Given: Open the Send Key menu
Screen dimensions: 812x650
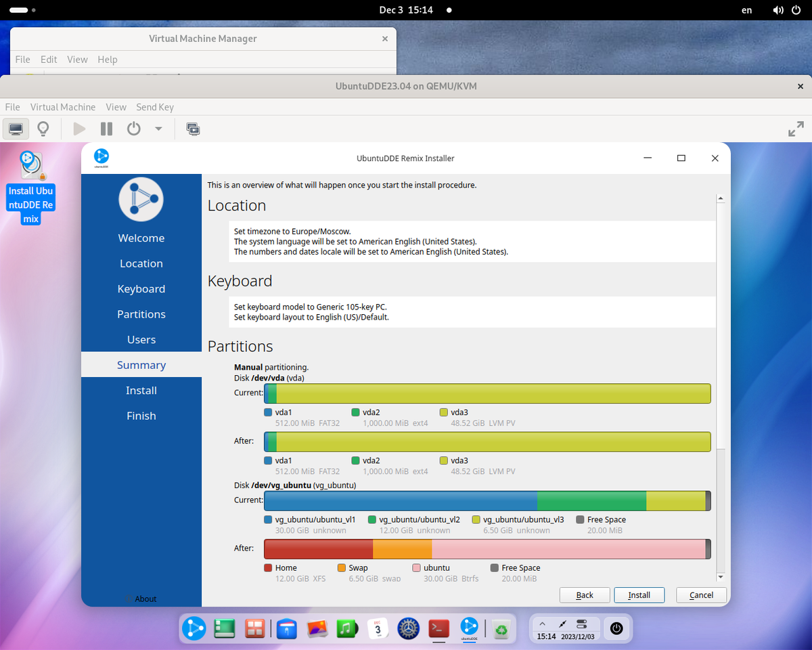Looking at the screenshot, I should point(155,107).
